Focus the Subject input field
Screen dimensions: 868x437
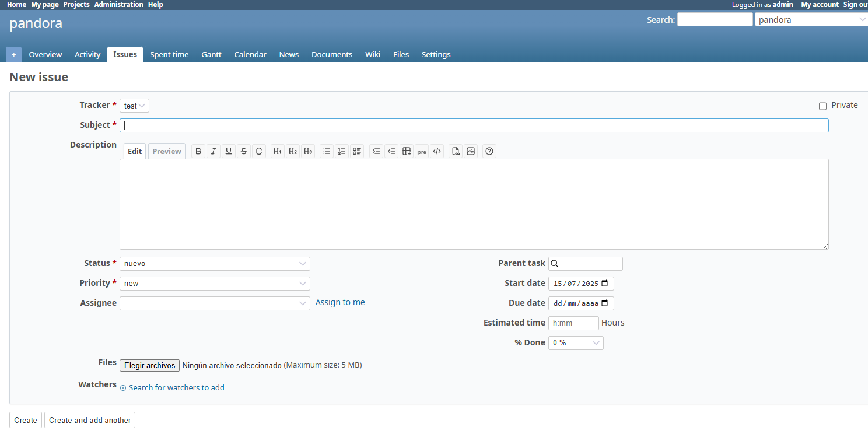474,125
